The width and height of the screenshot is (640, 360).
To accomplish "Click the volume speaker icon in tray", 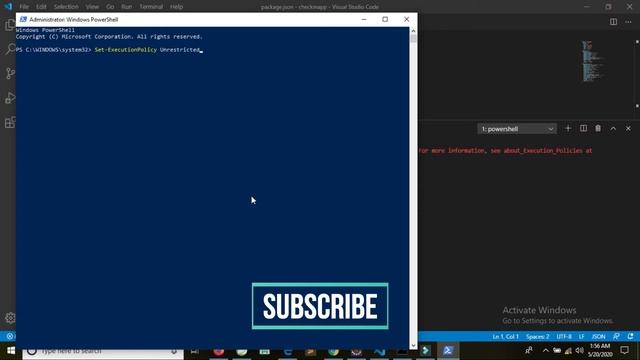I will tap(580, 350).
